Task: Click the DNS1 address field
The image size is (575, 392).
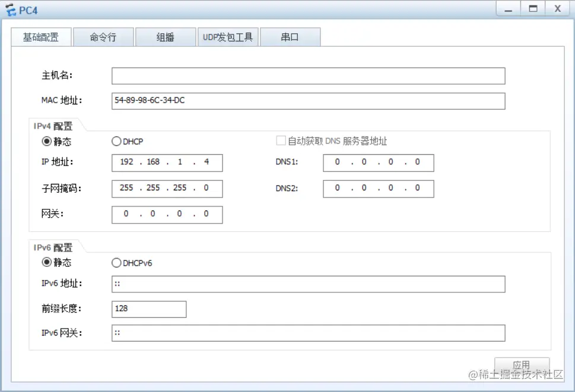Action: point(379,162)
